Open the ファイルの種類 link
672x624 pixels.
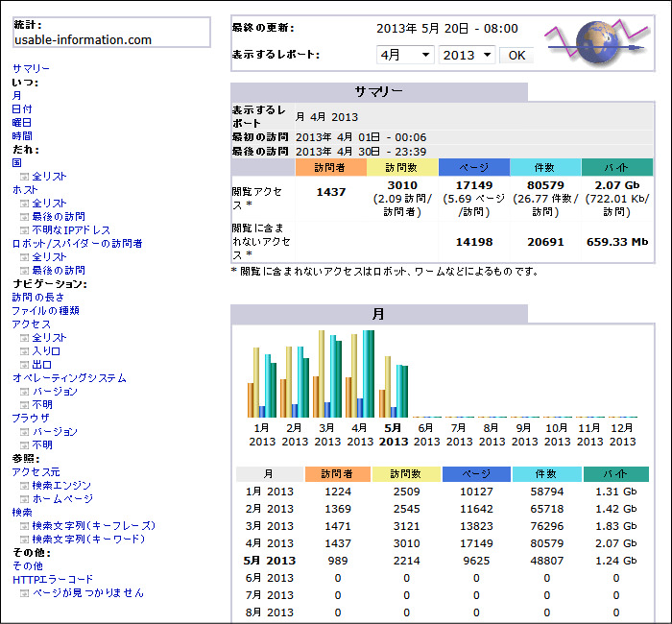point(45,310)
